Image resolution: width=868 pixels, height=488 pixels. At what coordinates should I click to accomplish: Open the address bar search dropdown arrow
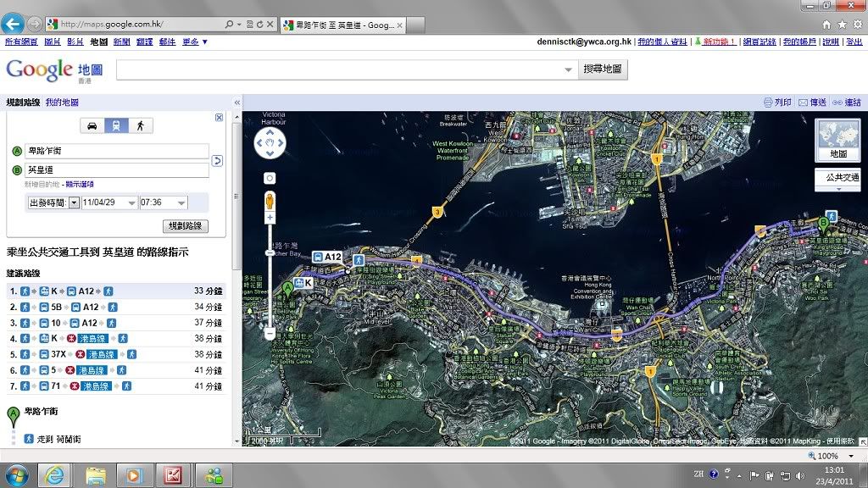[x=238, y=25]
